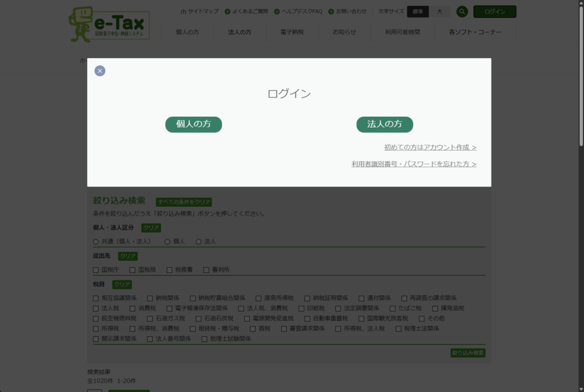This screenshot has width=584, height=392.
Task: Choose 法人の方 login button
Action: 384,124
